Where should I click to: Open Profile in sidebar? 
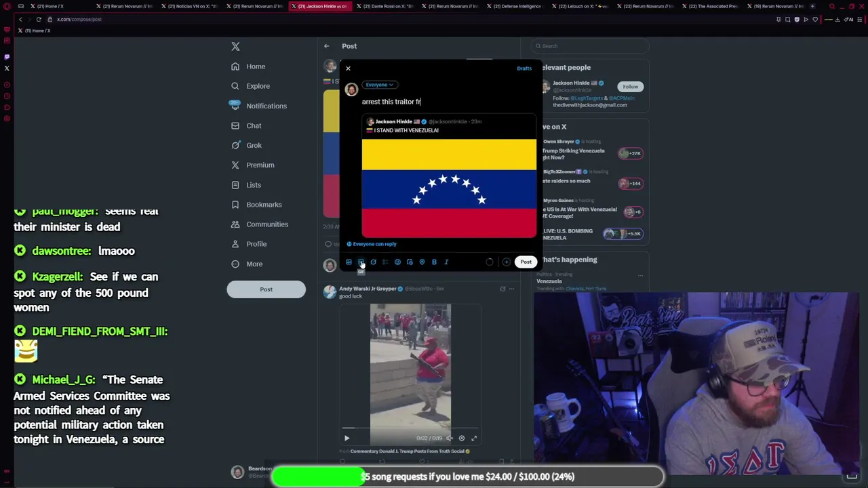coord(249,244)
